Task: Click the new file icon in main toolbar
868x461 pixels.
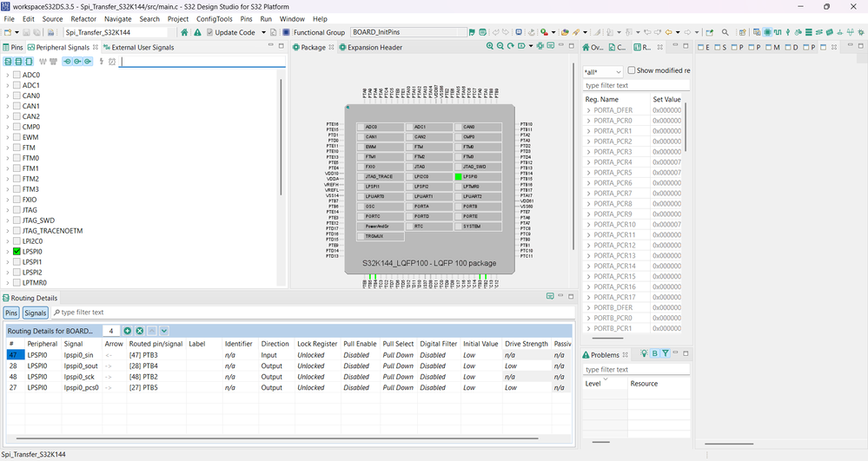Action: coord(8,32)
